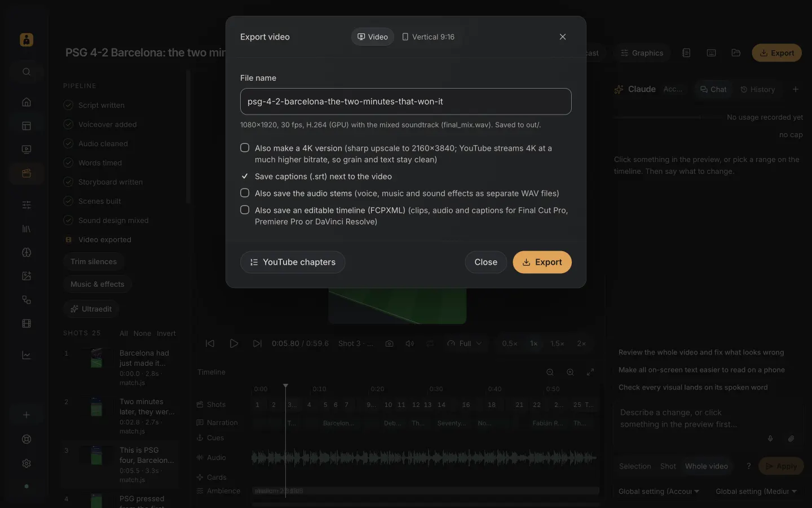
Task: Click the speaker volume icon in the player
Action: click(x=410, y=343)
